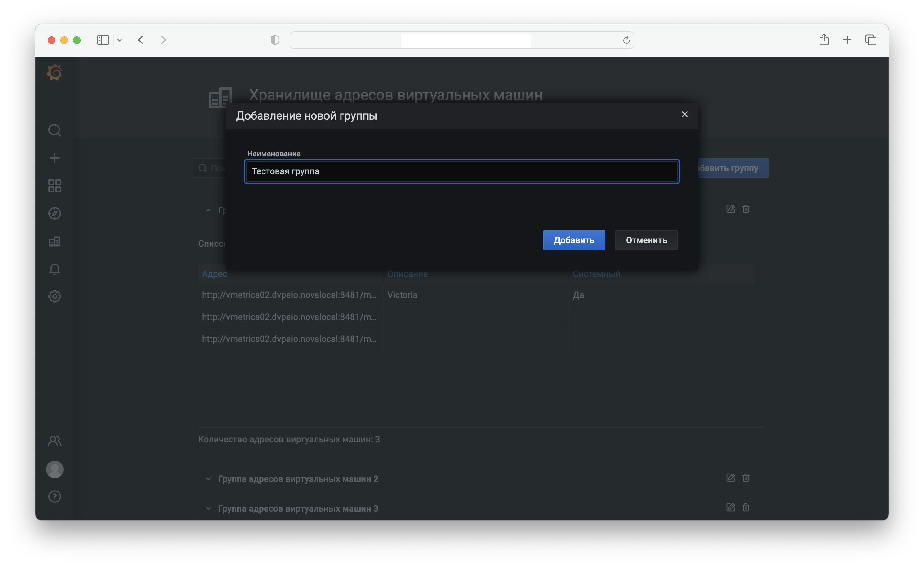Click the Отменить button

pyautogui.click(x=646, y=240)
